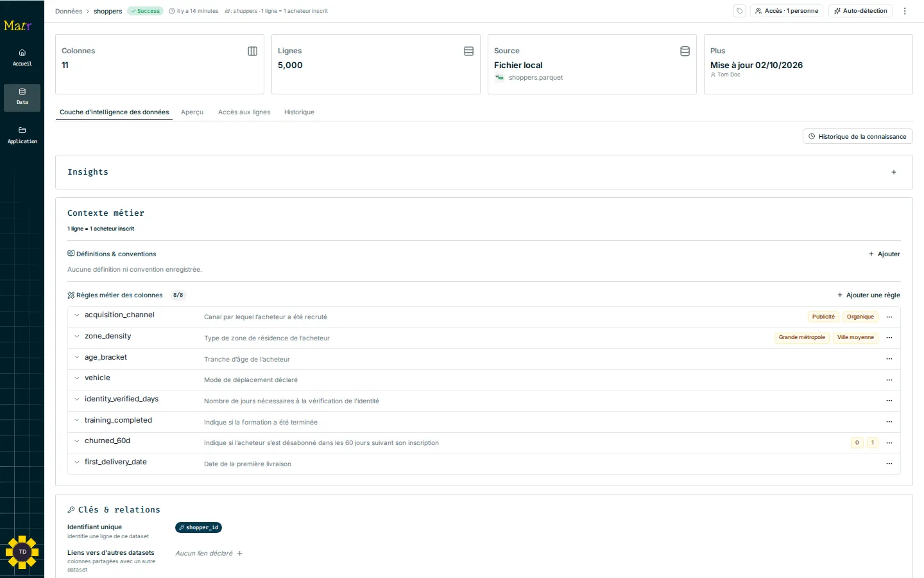Click the Publicité value tag
This screenshot has width=924, height=578.
coord(823,317)
